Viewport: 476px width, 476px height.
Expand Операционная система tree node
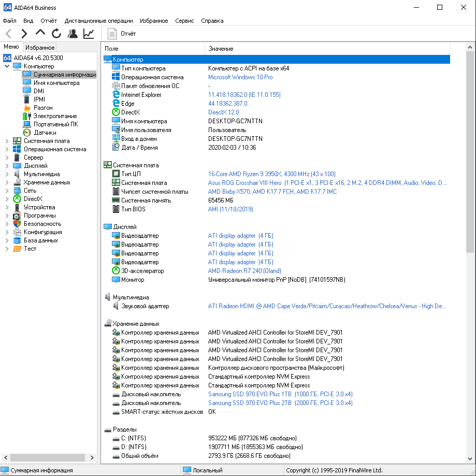(x=7, y=149)
